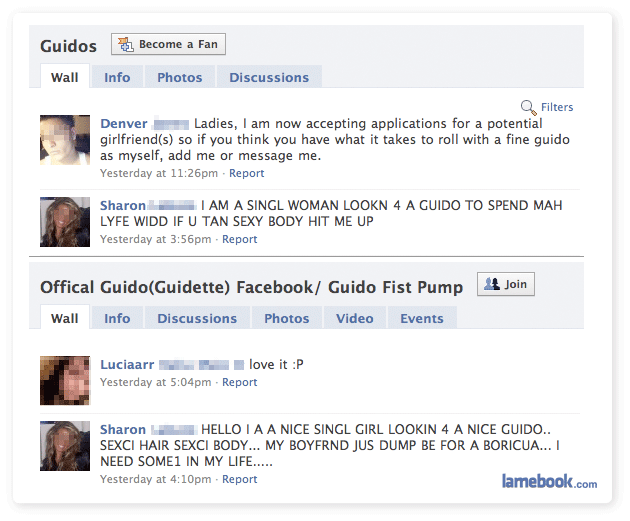Click the Filters magnifying glass icon
Viewport: 630px width, 521px height.
528,107
